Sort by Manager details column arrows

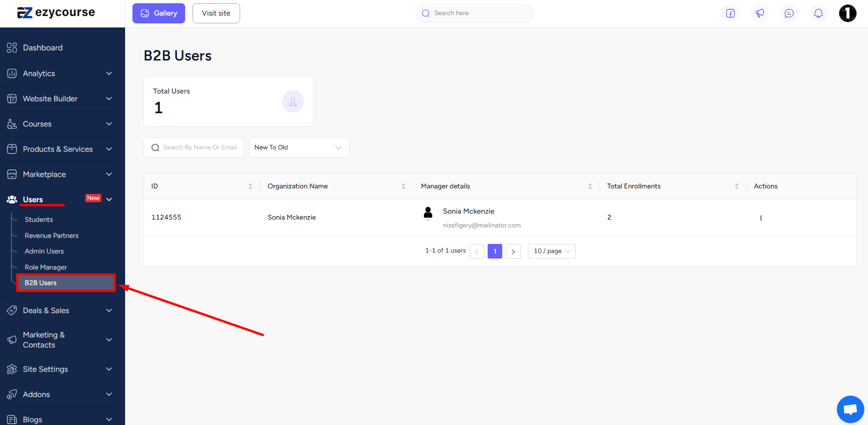pos(590,186)
